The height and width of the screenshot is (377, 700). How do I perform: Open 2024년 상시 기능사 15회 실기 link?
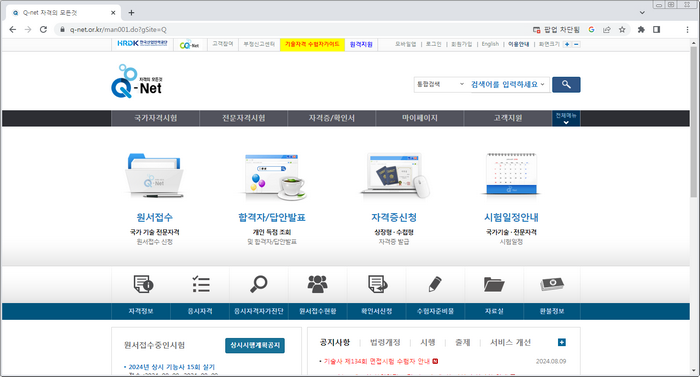click(172, 367)
